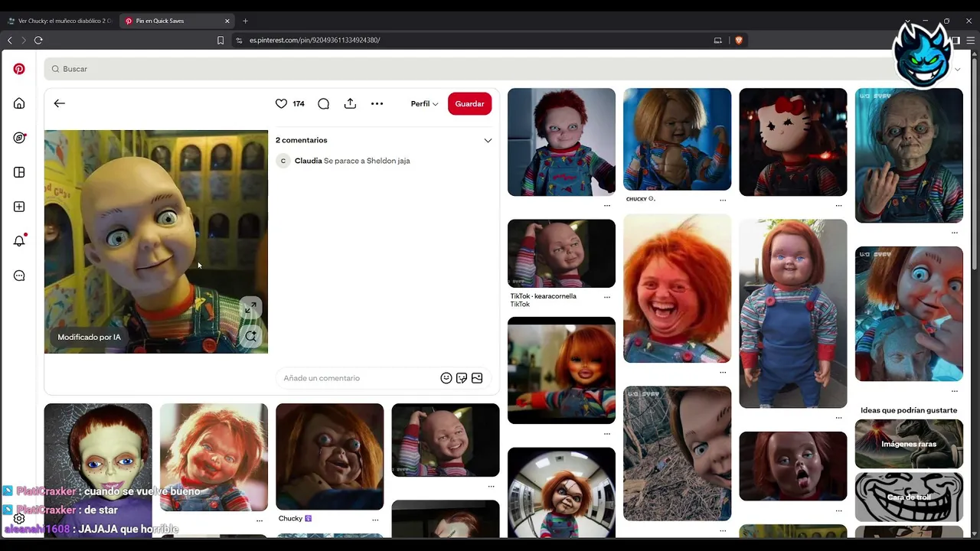980x551 pixels.
Task: Save the pin with the Guardar button
Action: tap(469, 103)
